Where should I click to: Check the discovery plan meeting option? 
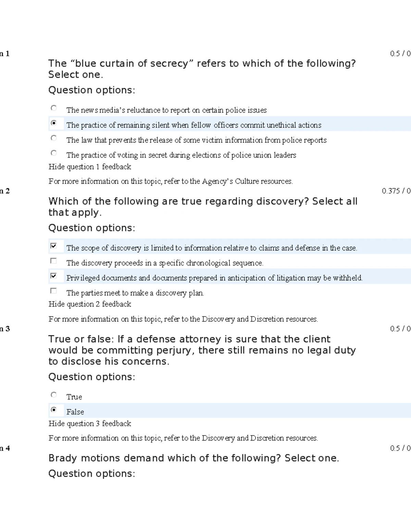tap(54, 290)
